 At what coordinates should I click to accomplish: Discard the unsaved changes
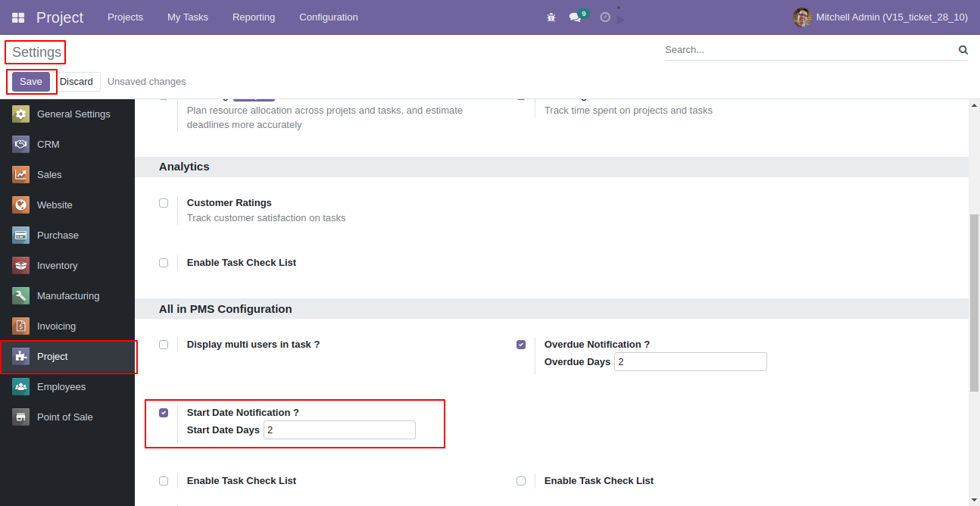click(x=76, y=82)
